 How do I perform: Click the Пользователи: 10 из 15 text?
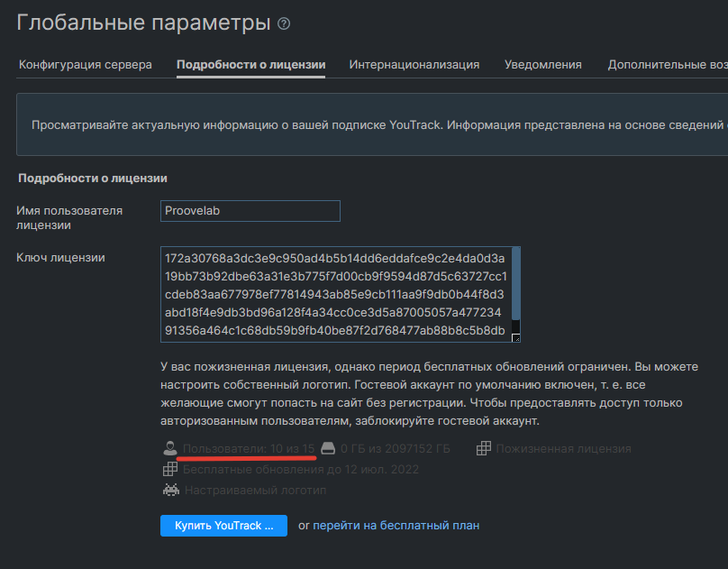click(x=249, y=448)
